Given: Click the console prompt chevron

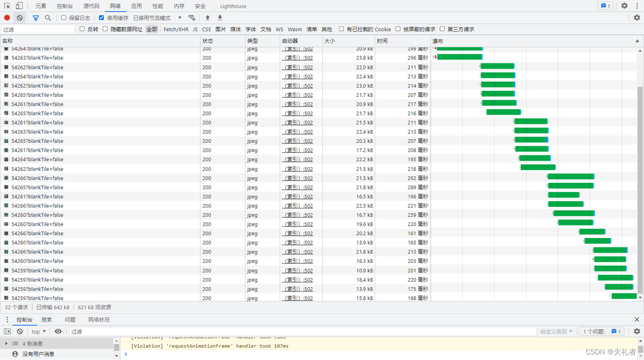Looking at the screenshot, I should pyautogui.click(x=126, y=354).
